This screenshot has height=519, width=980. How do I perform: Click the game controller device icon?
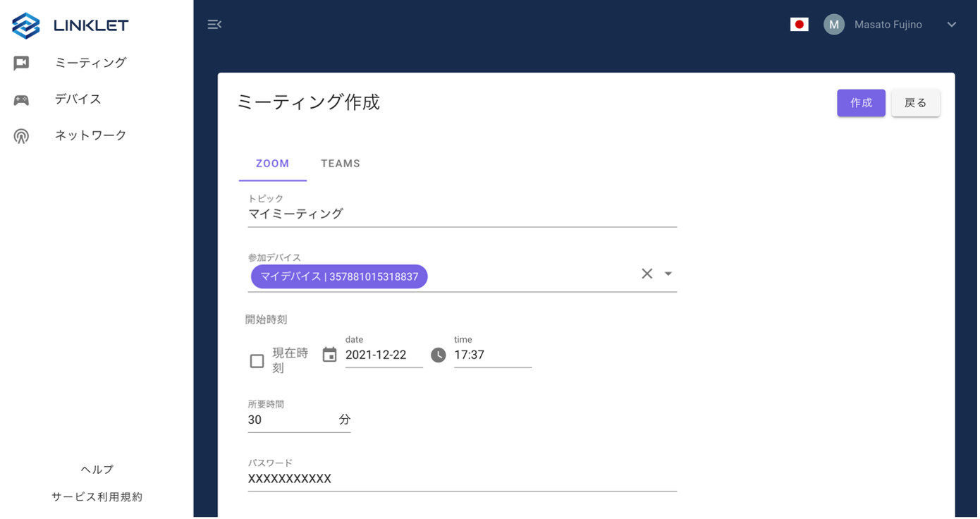point(21,99)
